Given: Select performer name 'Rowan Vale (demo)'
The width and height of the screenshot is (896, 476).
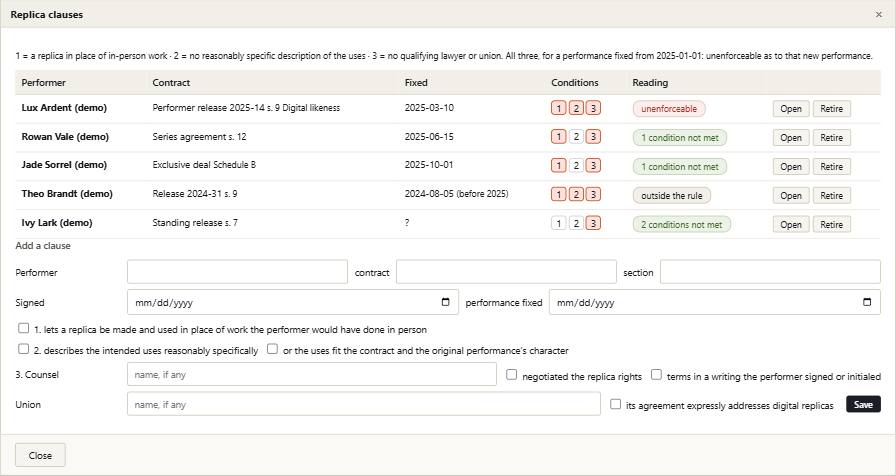Looking at the screenshot, I should [x=65, y=137].
